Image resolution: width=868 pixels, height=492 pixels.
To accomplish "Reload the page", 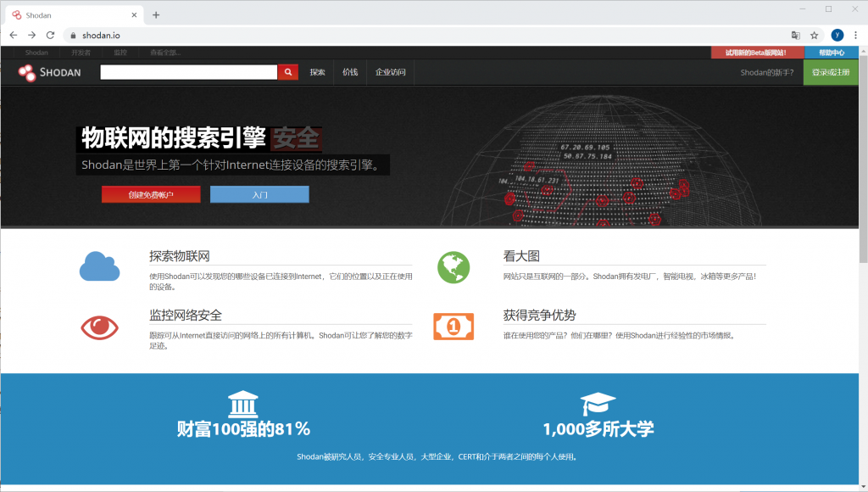I will click(50, 35).
